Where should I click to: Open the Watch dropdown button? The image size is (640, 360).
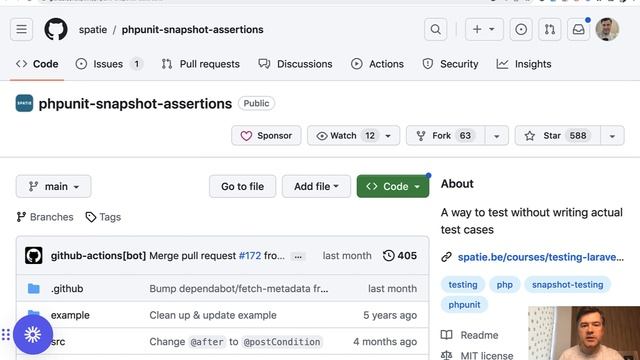(x=353, y=136)
